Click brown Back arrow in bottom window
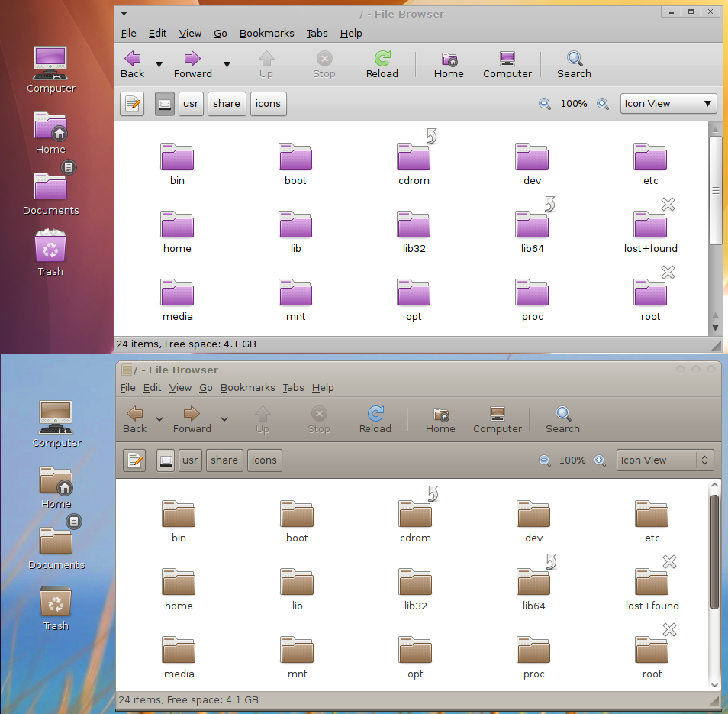The height and width of the screenshot is (714, 728). pyautogui.click(x=134, y=413)
